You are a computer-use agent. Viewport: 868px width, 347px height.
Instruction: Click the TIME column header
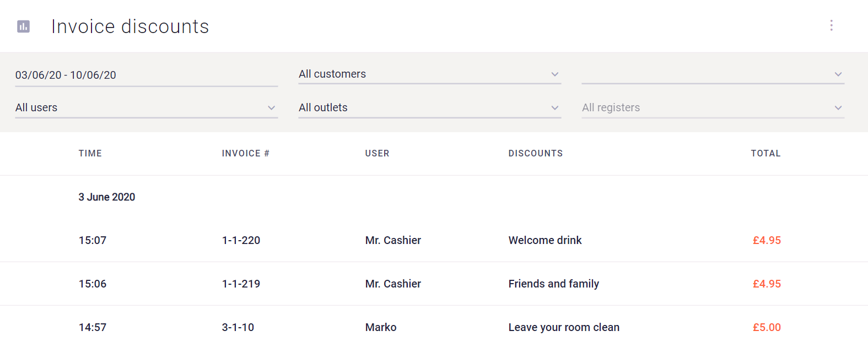[x=90, y=153]
